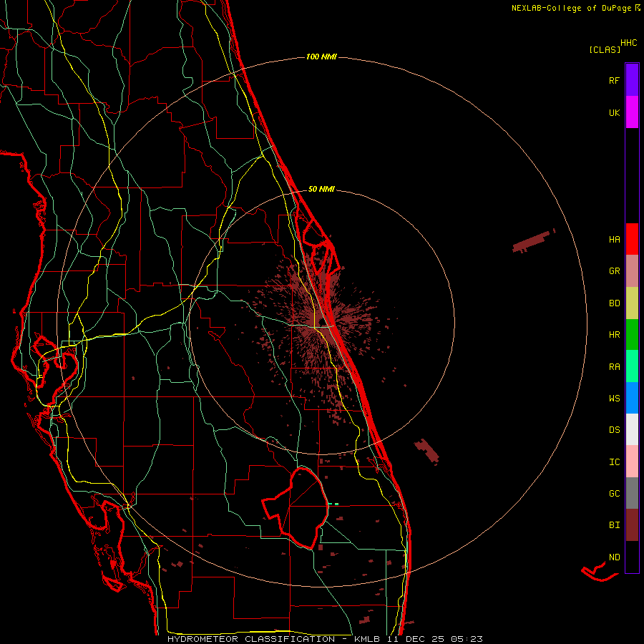Click the 50 NMI range ring label
This screenshot has height=644, width=644.
click(x=321, y=189)
